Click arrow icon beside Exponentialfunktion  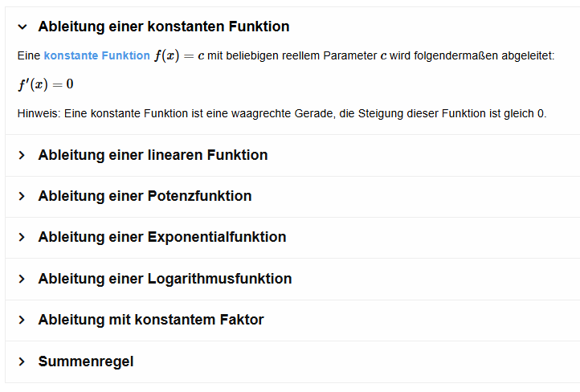pos(22,237)
